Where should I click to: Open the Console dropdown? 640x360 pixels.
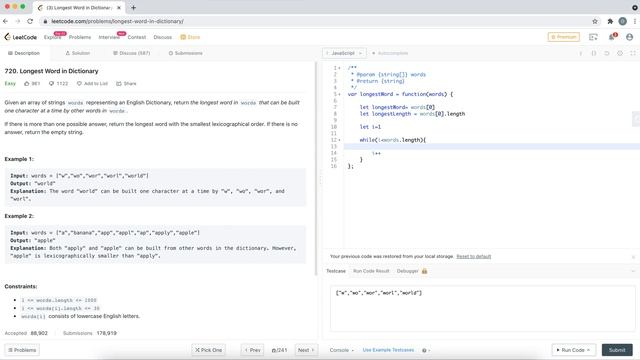point(342,350)
